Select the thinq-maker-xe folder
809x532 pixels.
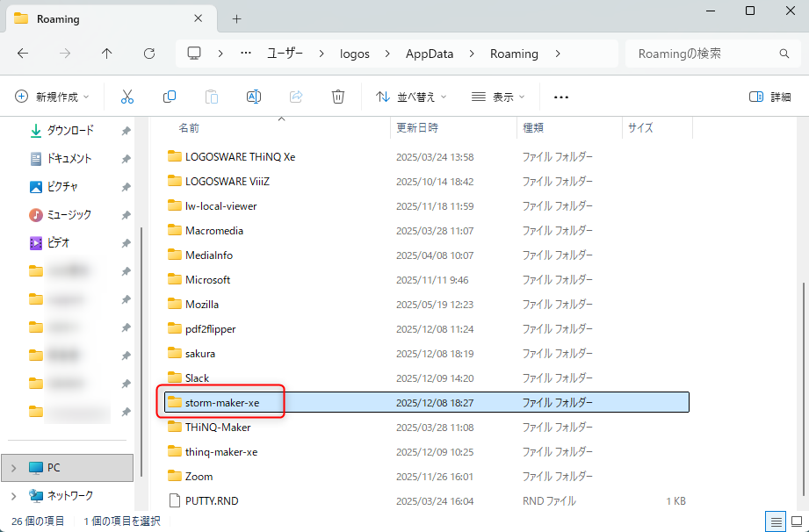(220, 451)
